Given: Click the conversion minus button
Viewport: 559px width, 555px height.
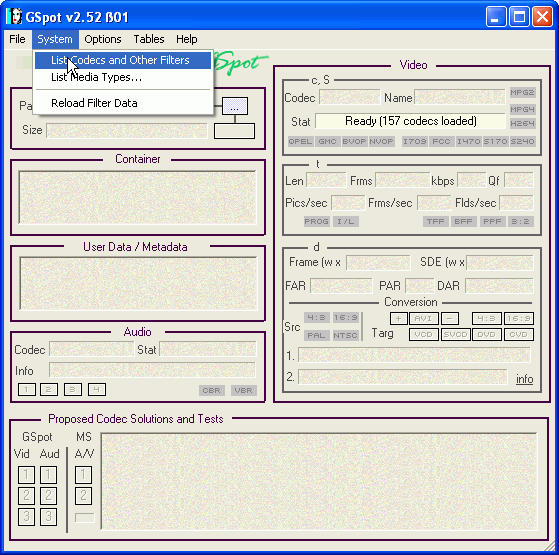Looking at the screenshot, I should click(450, 318).
